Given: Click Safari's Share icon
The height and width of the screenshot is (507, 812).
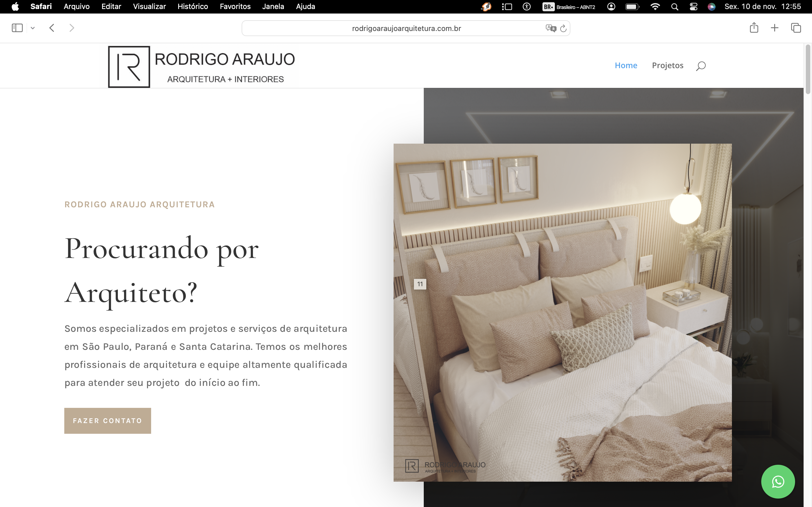Looking at the screenshot, I should coord(754,28).
